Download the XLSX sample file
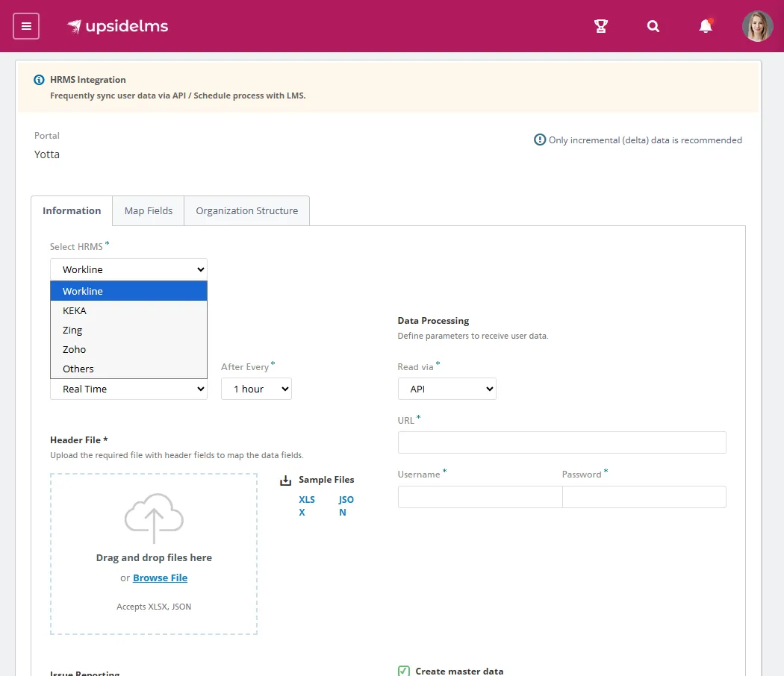Image resolution: width=784 pixels, height=676 pixels. click(306, 506)
